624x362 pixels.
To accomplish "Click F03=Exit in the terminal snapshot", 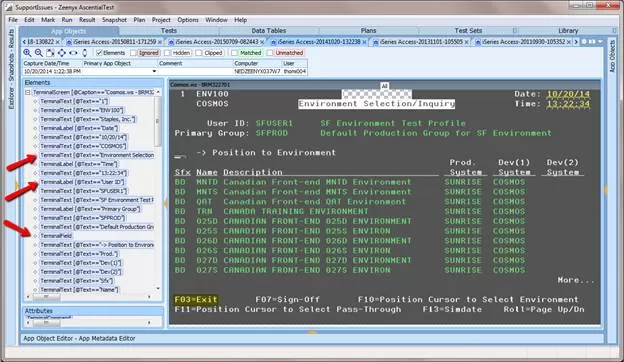I will pos(196,300).
